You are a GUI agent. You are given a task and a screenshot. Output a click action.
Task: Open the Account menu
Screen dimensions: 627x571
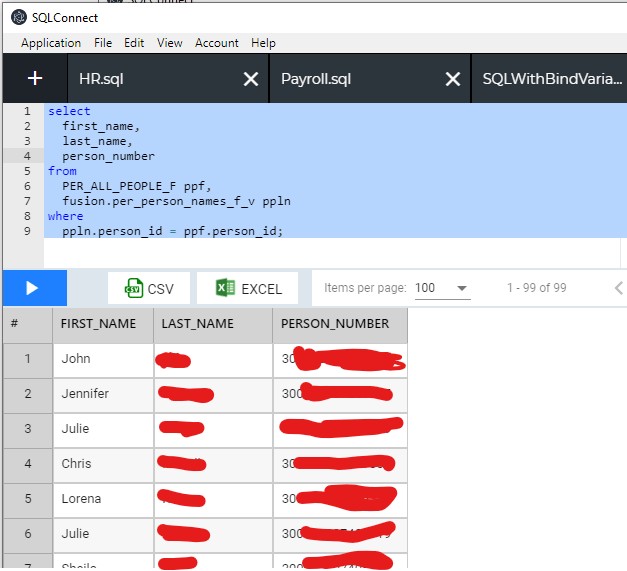pyautogui.click(x=217, y=43)
